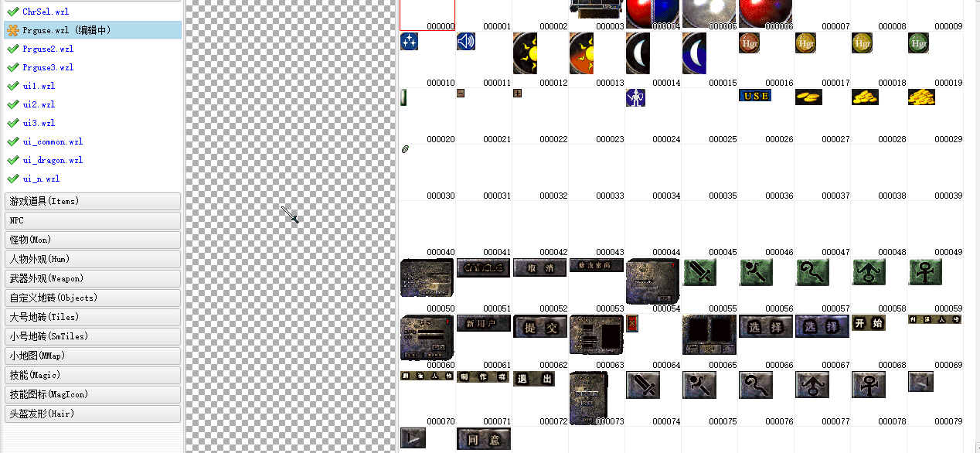Select ui_dragon.wzl file entry
The image size is (980, 453).
53,160
